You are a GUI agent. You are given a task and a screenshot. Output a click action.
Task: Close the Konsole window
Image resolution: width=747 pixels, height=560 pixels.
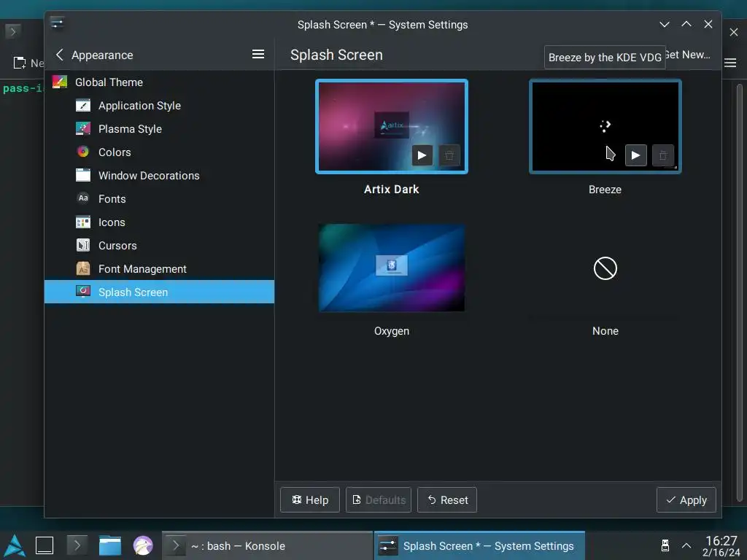click(734, 32)
